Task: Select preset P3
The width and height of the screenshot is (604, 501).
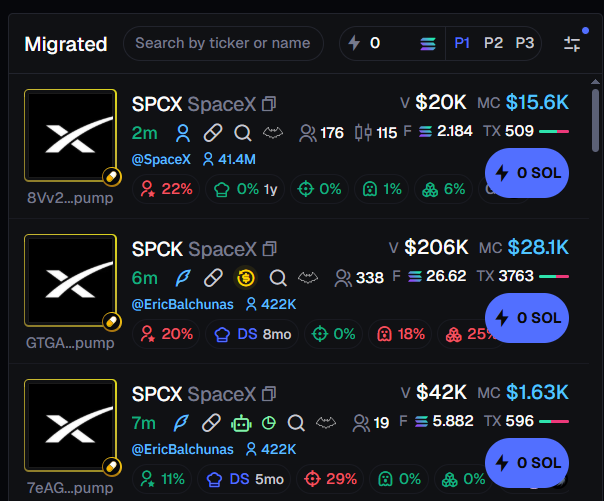Action: [525, 43]
